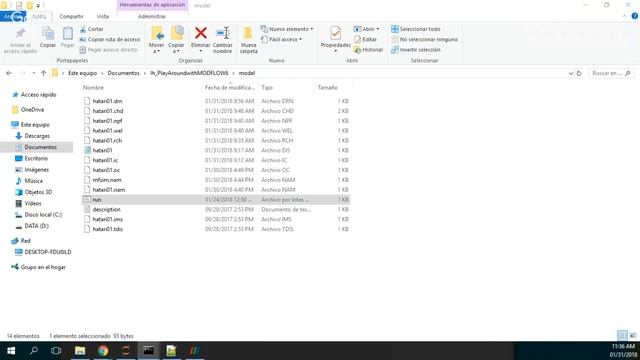
Task: Click Este equipo in the address breadcrumb
Action: click(x=82, y=73)
